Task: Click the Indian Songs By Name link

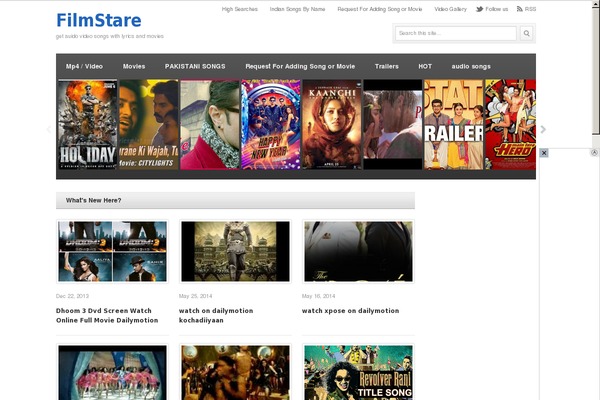Action: click(297, 9)
